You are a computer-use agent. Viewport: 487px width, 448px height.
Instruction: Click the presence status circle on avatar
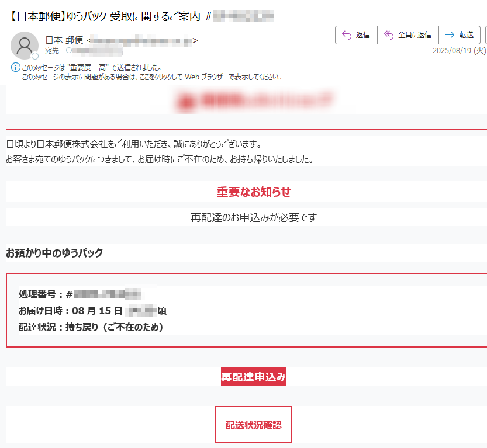pyautogui.click(x=35, y=56)
